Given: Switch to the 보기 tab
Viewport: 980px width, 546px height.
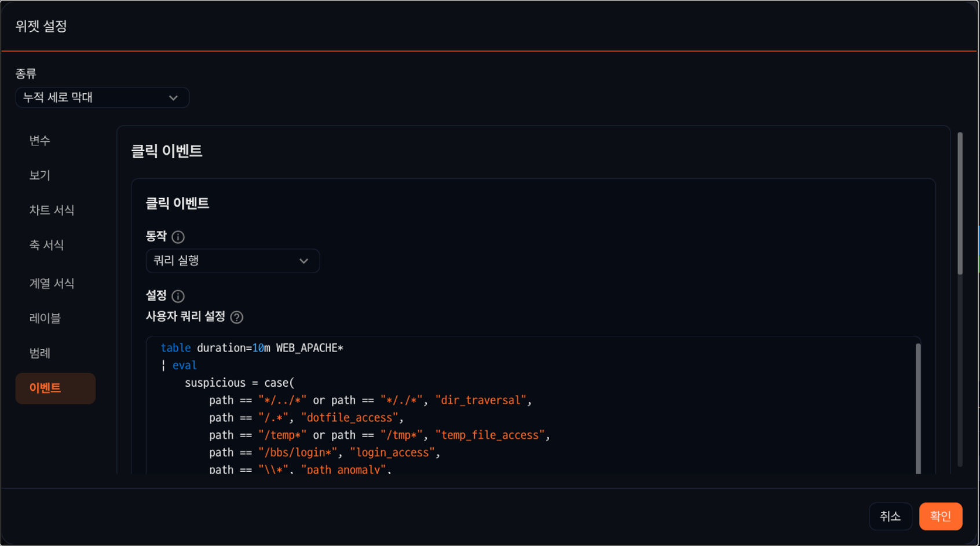Looking at the screenshot, I should pyautogui.click(x=40, y=175).
